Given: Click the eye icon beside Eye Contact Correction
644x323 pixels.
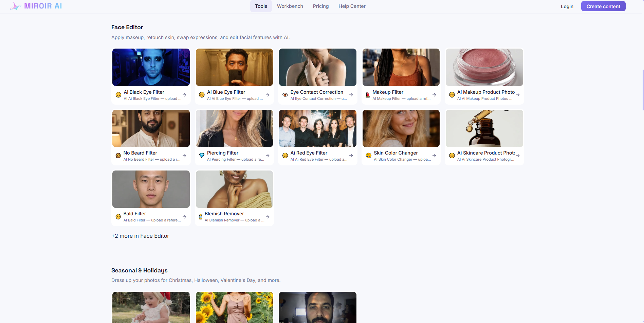Looking at the screenshot, I should tap(285, 95).
